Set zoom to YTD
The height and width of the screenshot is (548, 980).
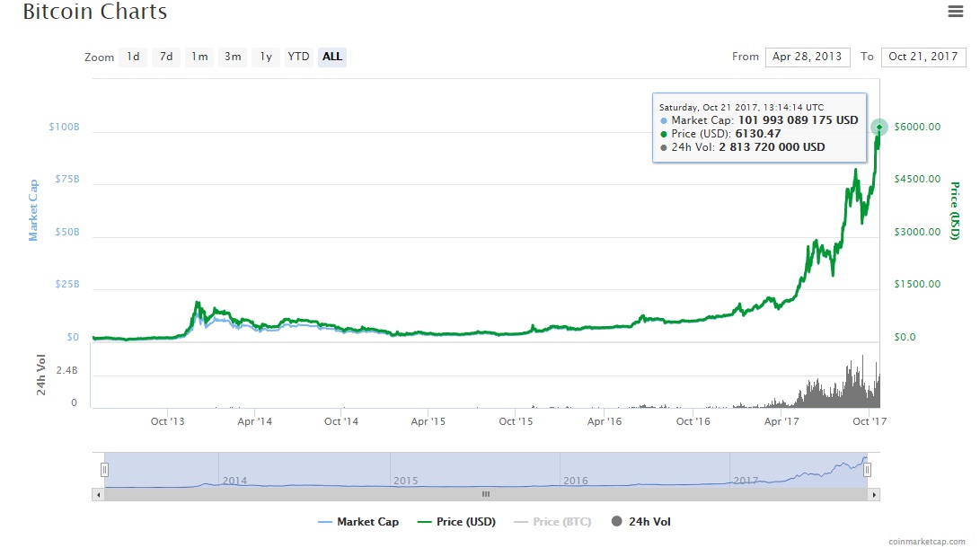(x=299, y=57)
